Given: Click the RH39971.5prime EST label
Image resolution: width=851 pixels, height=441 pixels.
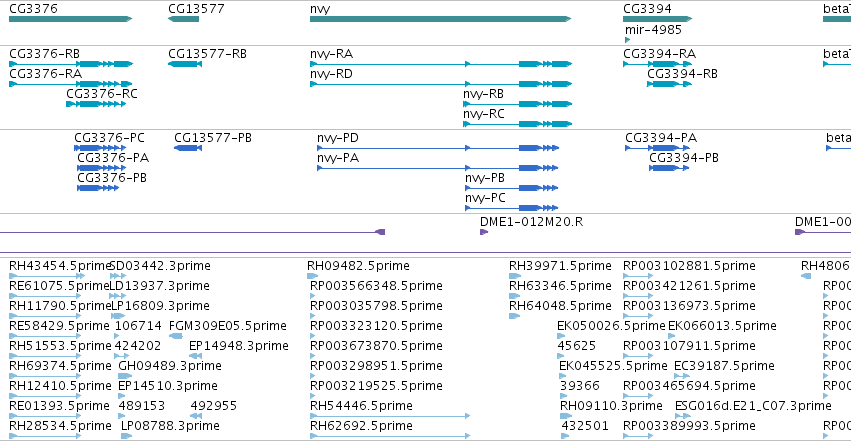Looking at the screenshot, I should click(560, 266).
